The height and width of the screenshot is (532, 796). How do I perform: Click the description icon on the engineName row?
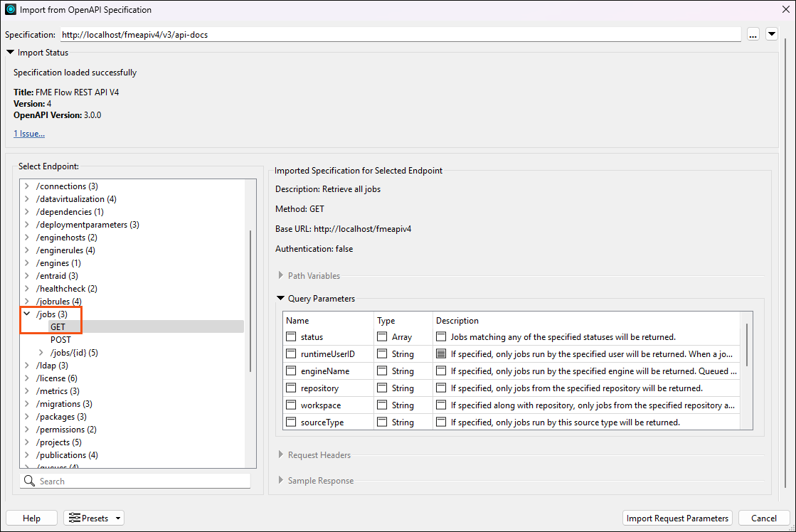pyautogui.click(x=440, y=370)
